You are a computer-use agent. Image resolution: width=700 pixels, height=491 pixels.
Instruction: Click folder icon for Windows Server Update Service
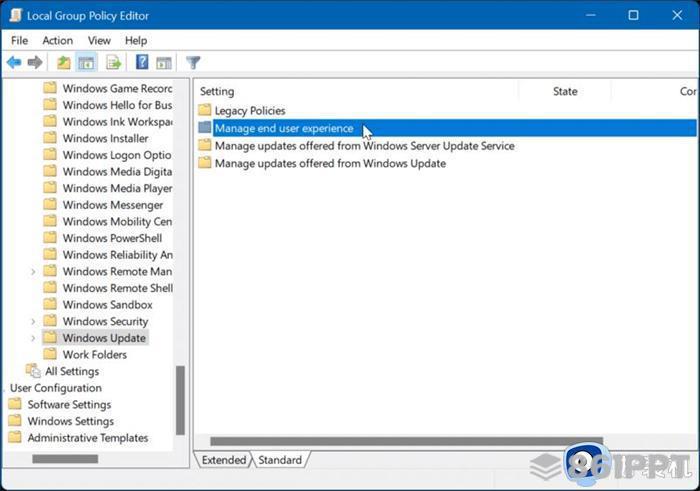pyautogui.click(x=204, y=145)
